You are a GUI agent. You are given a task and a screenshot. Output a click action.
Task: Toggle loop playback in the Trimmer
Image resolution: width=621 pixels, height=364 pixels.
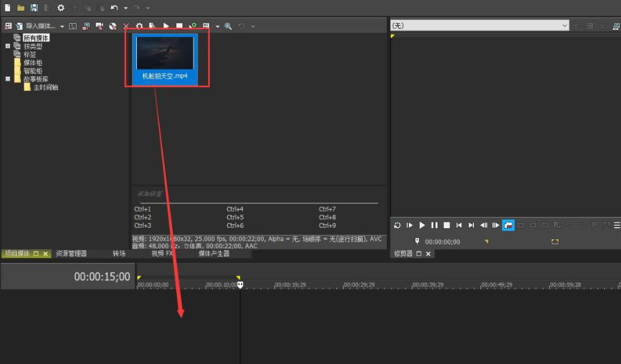pos(397,225)
